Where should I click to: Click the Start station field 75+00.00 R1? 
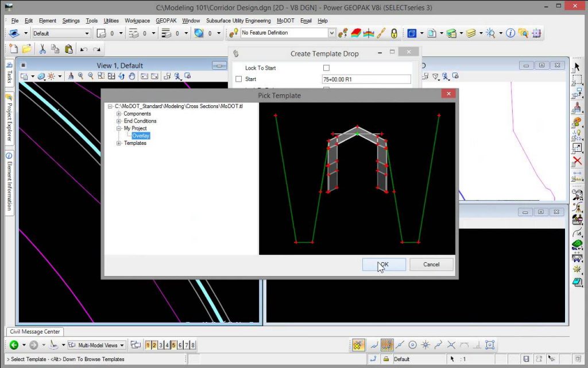[x=366, y=79]
